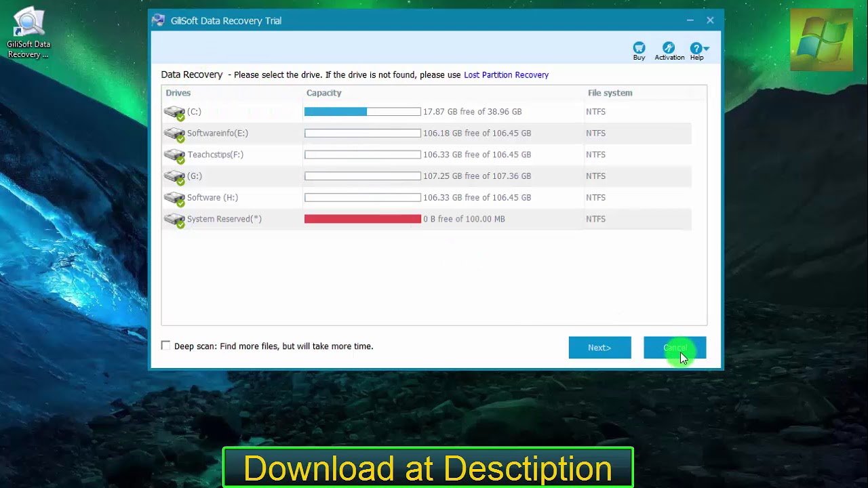
Task: Click the Softwareinfo(E:) capacity bar
Action: point(363,134)
